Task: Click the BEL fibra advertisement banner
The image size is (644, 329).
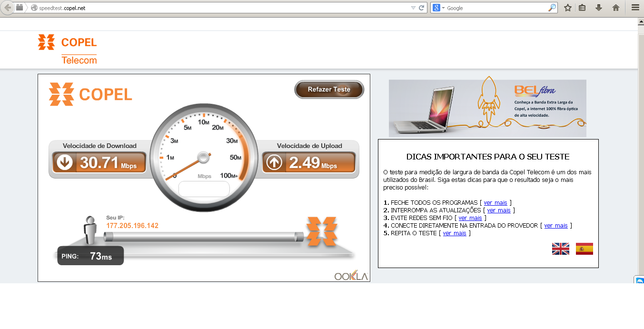Action: (x=487, y=108)
